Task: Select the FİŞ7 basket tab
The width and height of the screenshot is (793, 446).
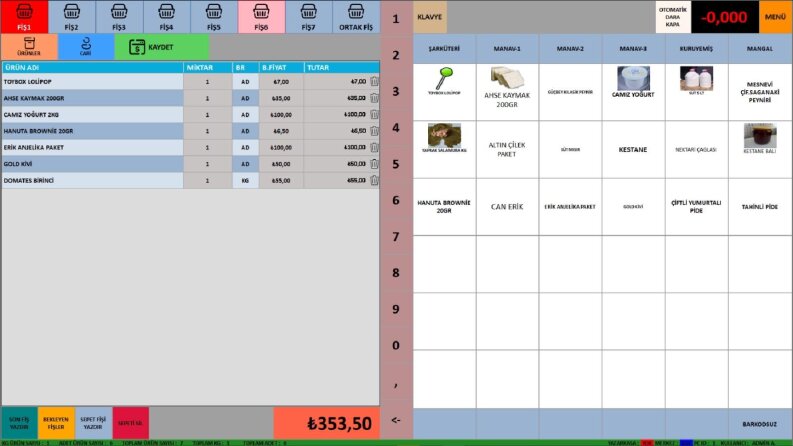Action: 309,17
